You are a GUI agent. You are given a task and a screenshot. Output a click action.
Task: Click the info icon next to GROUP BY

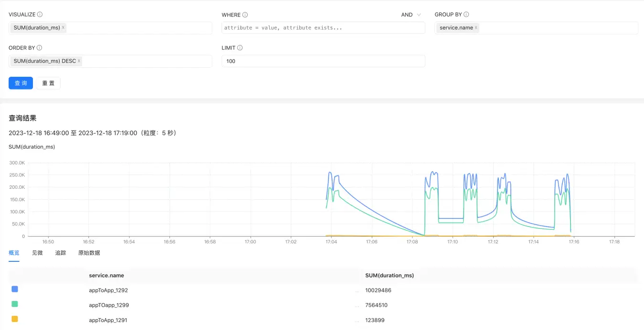466,15
